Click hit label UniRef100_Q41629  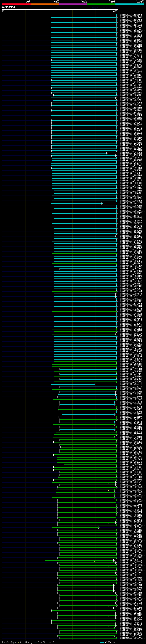pos(131,58)
